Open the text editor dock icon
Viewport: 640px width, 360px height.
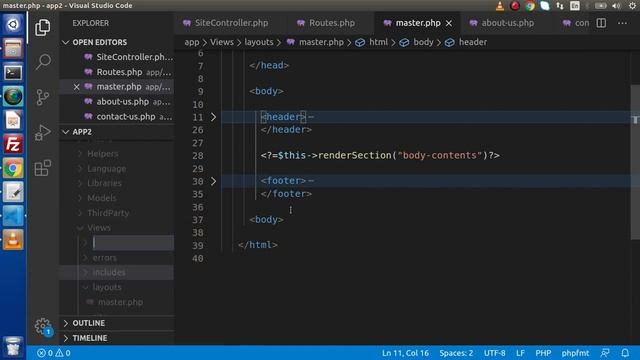(13, 192)
